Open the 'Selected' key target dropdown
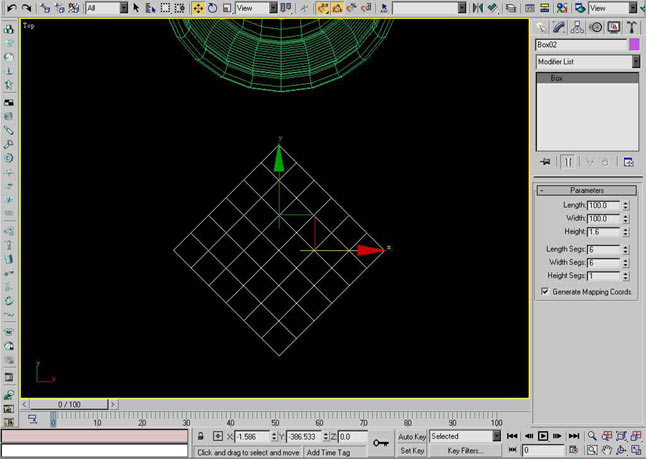Image resolution: width=646 pixels, height=459 pixels. point(465,436)
